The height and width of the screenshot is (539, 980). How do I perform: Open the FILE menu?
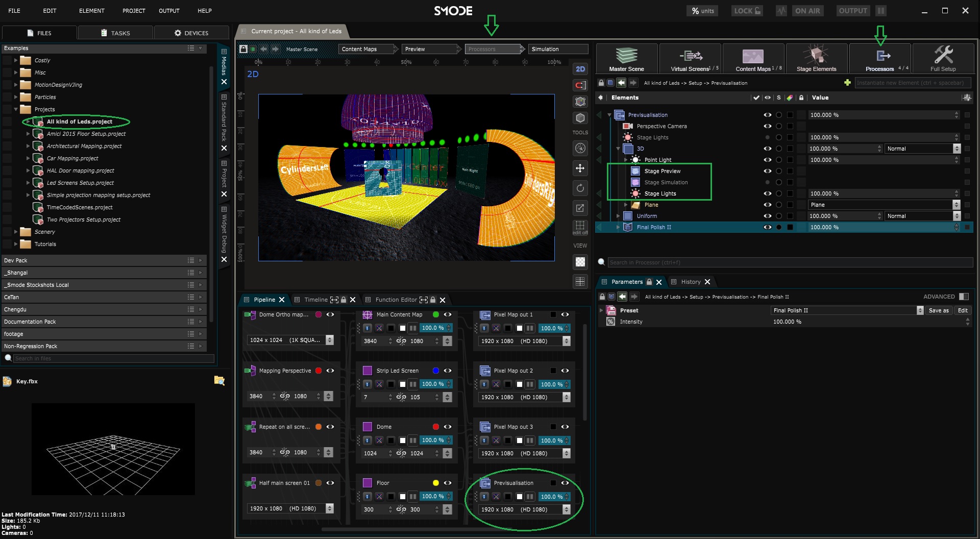tap(14, 11)
